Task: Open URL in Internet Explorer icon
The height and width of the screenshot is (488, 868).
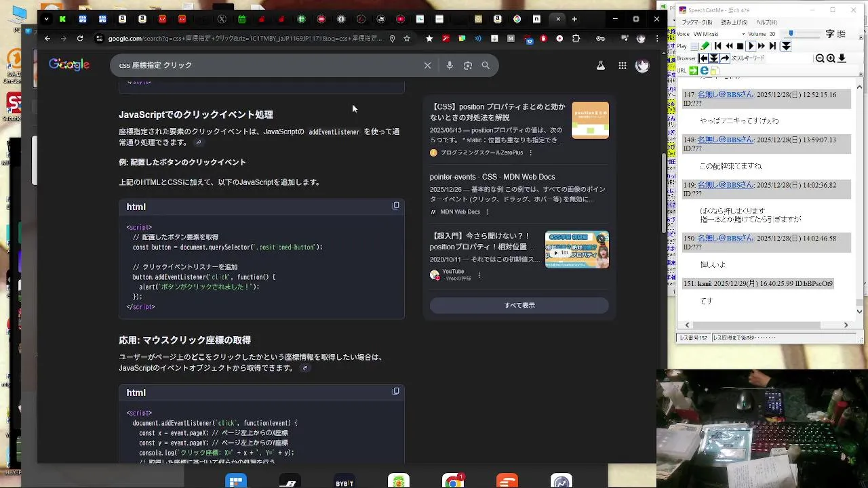Action: (x=705, y=70)
